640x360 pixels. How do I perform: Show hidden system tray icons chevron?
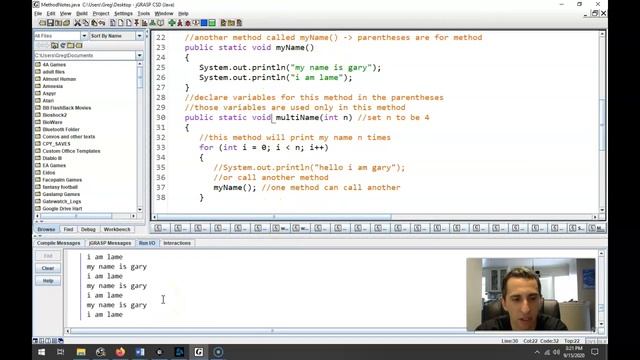(x=537, y=352)
